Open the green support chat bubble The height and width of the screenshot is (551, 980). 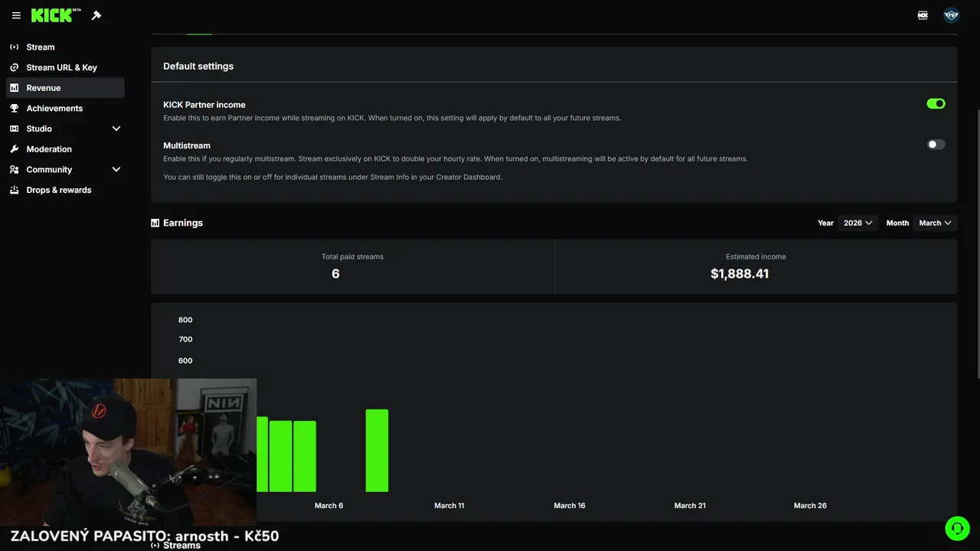[957, 529]
